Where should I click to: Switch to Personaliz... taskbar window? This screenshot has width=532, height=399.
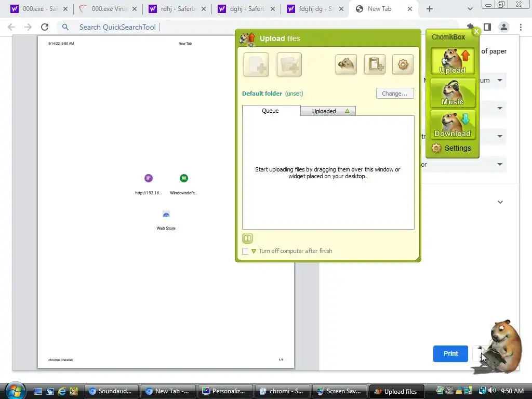[x=225, y=392]
